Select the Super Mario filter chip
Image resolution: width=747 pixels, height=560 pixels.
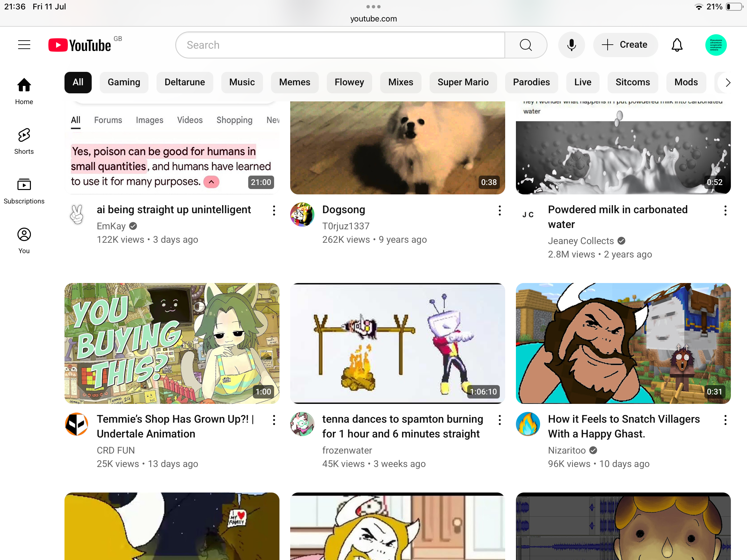463,82
